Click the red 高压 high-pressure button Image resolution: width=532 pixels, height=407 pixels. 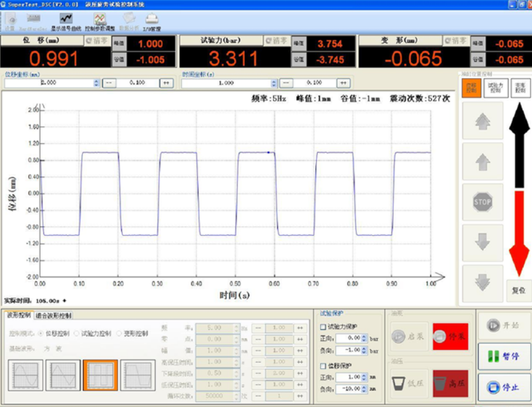point(450,383)
